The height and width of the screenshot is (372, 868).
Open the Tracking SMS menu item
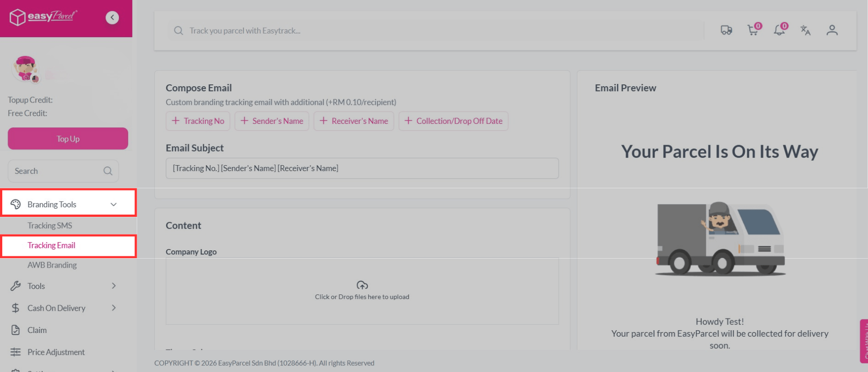[50, 225]
